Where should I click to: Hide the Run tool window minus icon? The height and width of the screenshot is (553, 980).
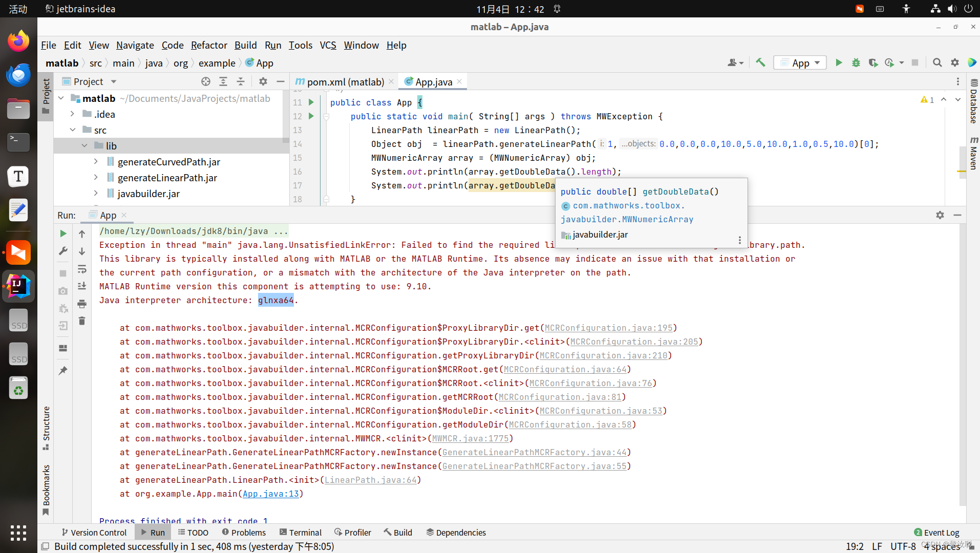click(957, 215)
